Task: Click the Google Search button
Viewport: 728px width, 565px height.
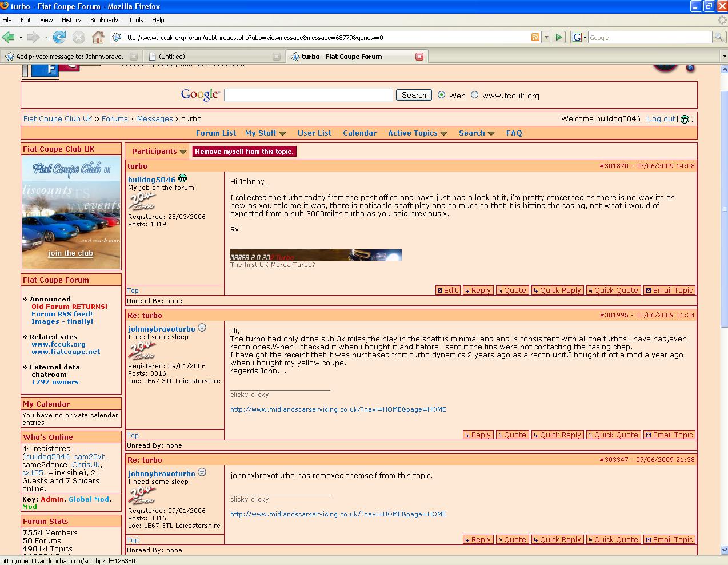Action: (414, 95)
